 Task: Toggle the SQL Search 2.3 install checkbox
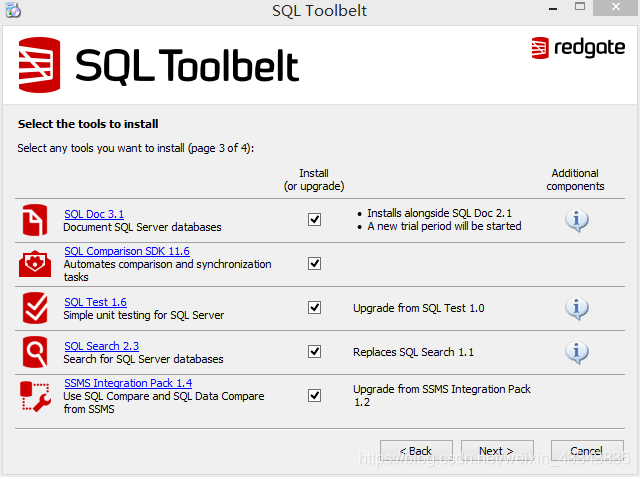coord(314,351)
